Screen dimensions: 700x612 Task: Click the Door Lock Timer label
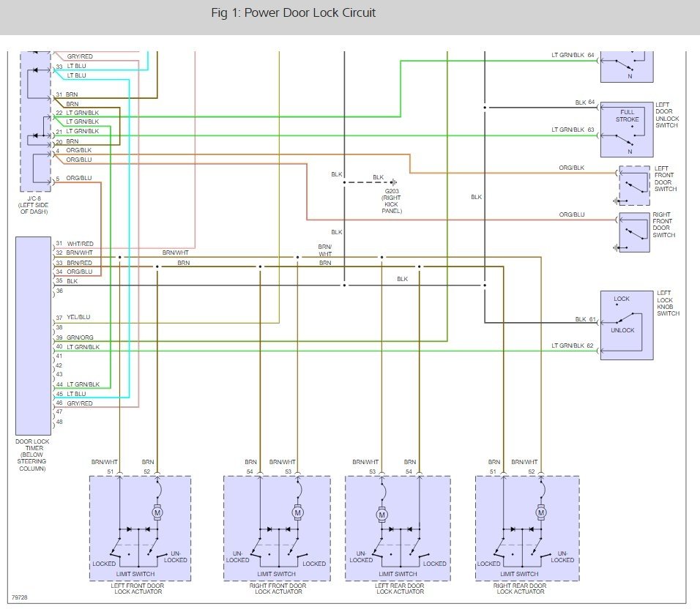[33, 455]
